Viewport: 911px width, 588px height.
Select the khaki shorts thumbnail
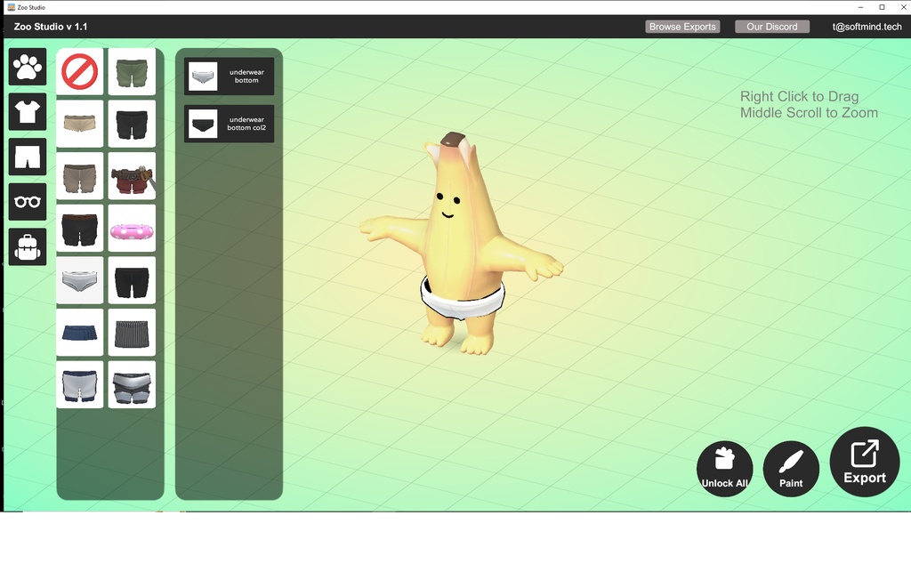[x=79, y=123]
